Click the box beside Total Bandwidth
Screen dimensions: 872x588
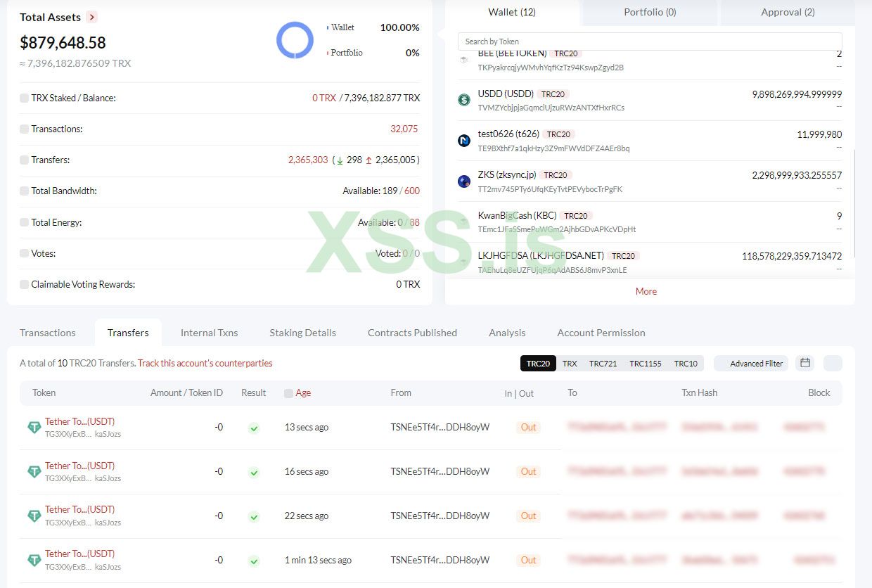click(25, 191)
